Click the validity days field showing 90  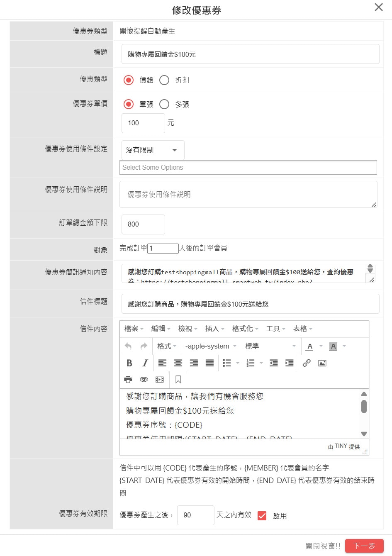(195, 515)
